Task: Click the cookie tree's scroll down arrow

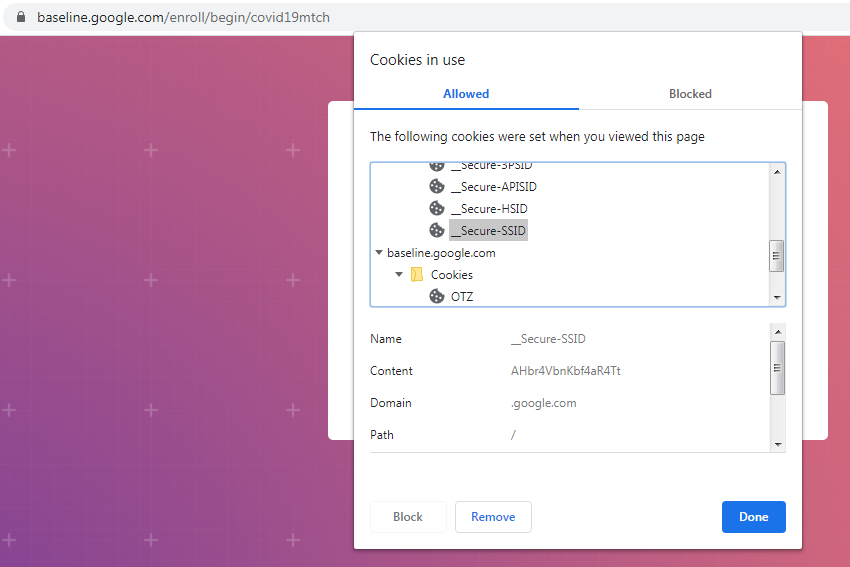Action: [777, 298]
